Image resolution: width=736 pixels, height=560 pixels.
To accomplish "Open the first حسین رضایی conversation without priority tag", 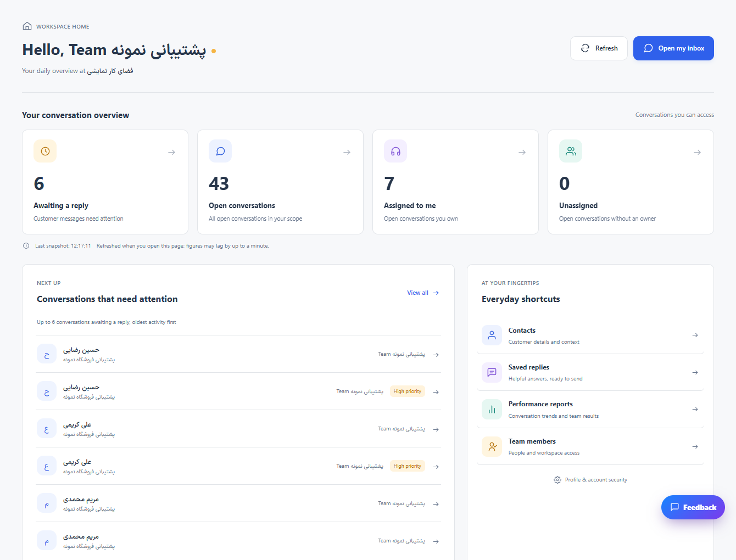I will (238, 354).
